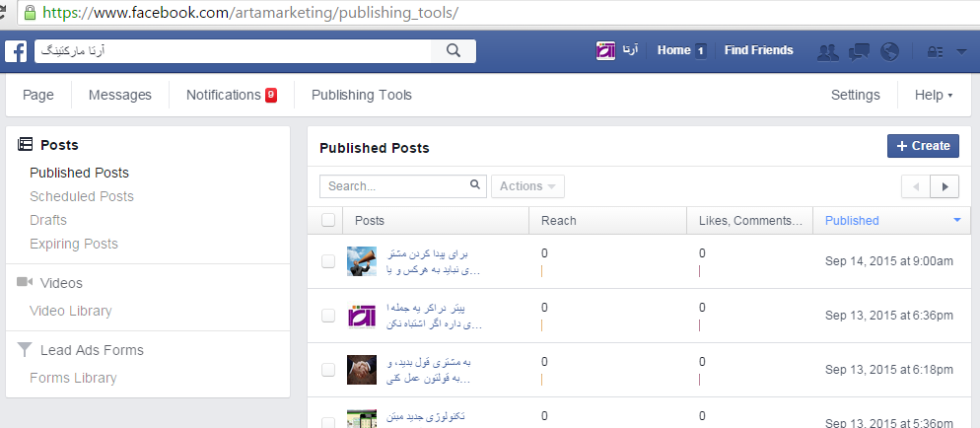Click the Arta page profile icon
Viewport: 980px width, 428px height.
[x=606, y=50]
